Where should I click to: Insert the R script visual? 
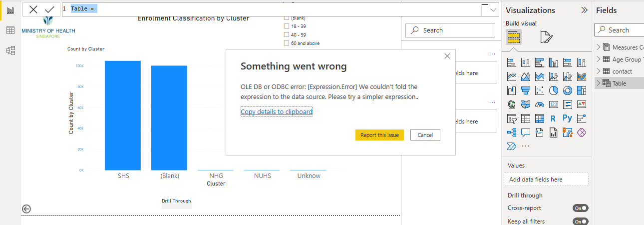tap(553, 118)
